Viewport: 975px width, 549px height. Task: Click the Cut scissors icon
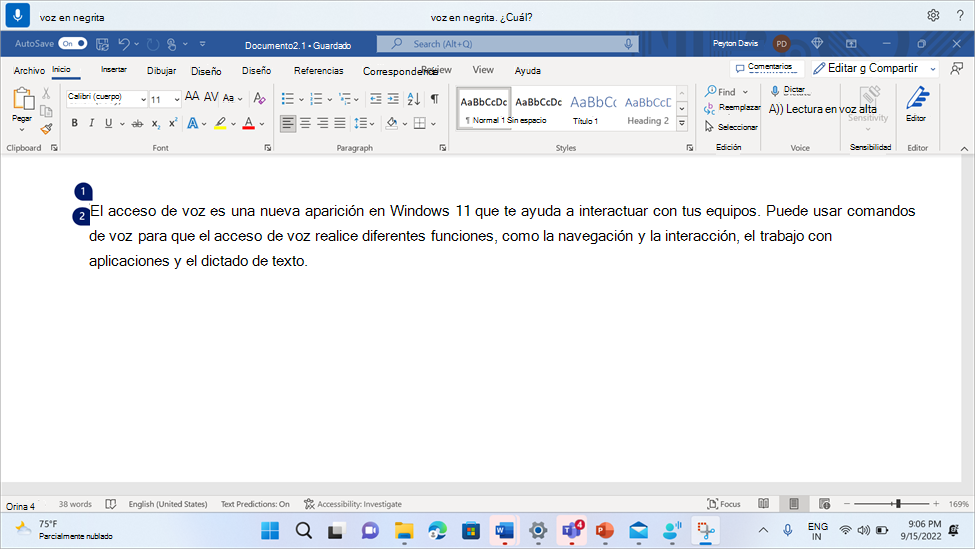pyautogui.click(x=46, y=94)
